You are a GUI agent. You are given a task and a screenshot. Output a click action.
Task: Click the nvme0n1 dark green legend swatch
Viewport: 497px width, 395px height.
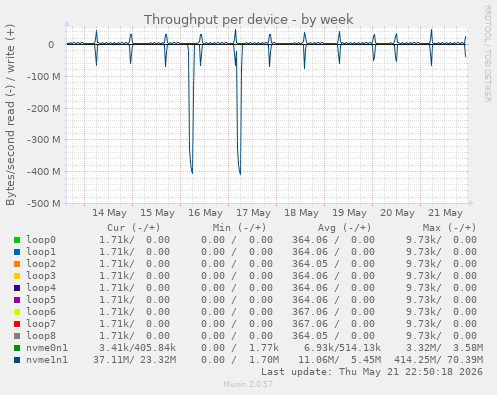(17, 348)
